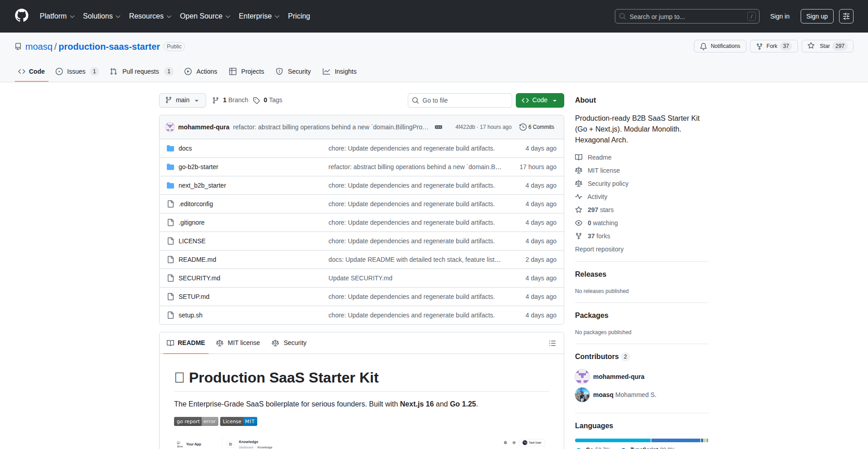Click the GitHub logo icon
Viewport: 868px width, 449px height.
point(21,16)
